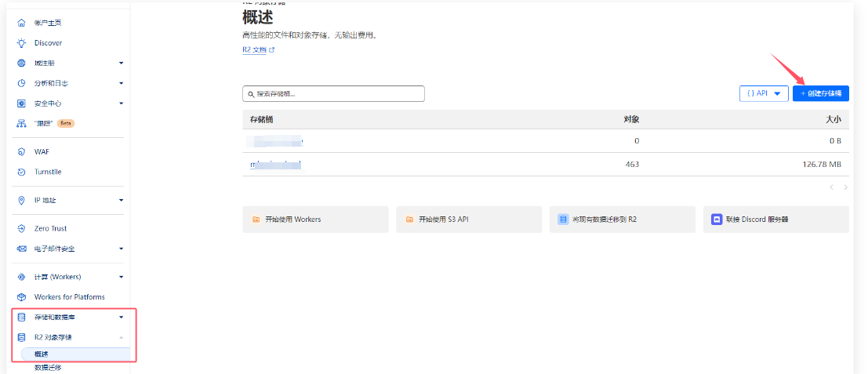Image resolution: width=868 pixels, height=374 pixels.
Task: Open Workers for Platforms in the sidebar
Action: click(69, 297)
